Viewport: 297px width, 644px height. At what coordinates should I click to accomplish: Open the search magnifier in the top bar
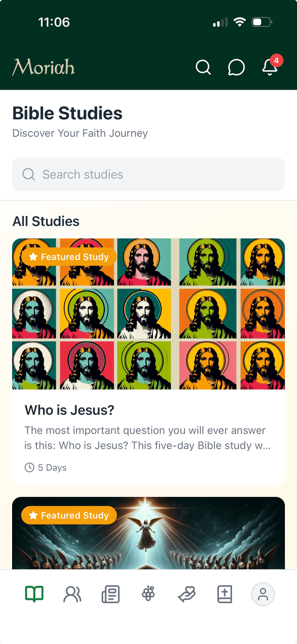click(203, 67)
